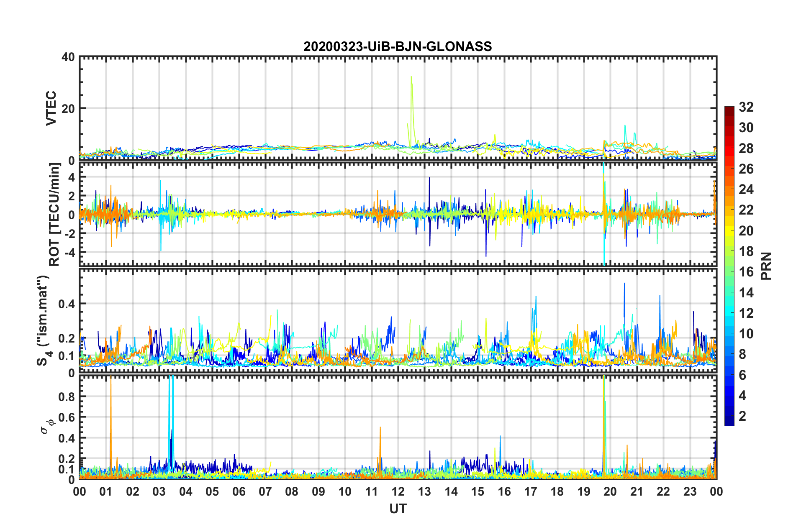This screenshot has height=532, width=796.
Task: Click the "32" label on the PRN colorbar
Action: pyautogui.click(x=746, y=107)
